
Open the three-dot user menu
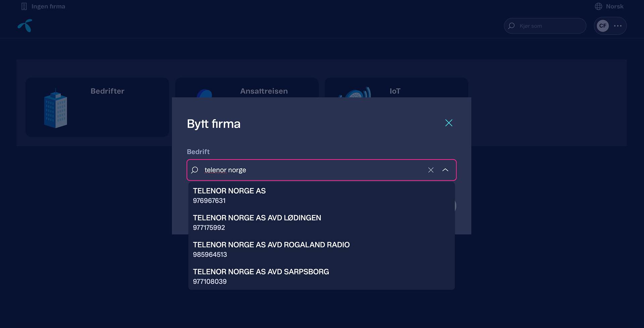[x=618, y=26]
